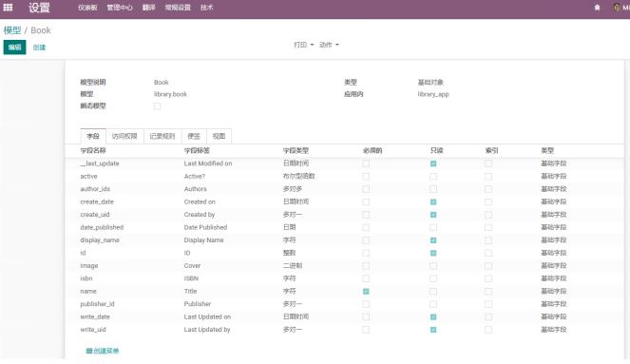
Task: Go back to 模型 breadcrumb
Action: pyautogui.click(x=12, y=30)
